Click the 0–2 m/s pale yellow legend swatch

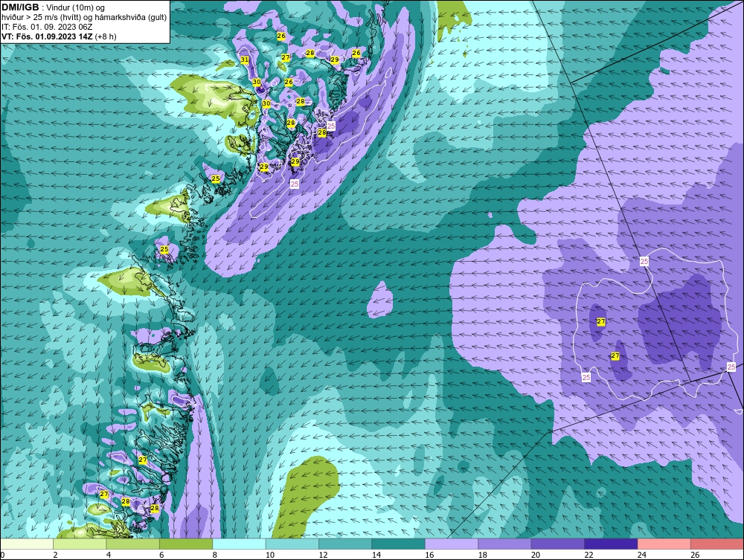(27, 544)
